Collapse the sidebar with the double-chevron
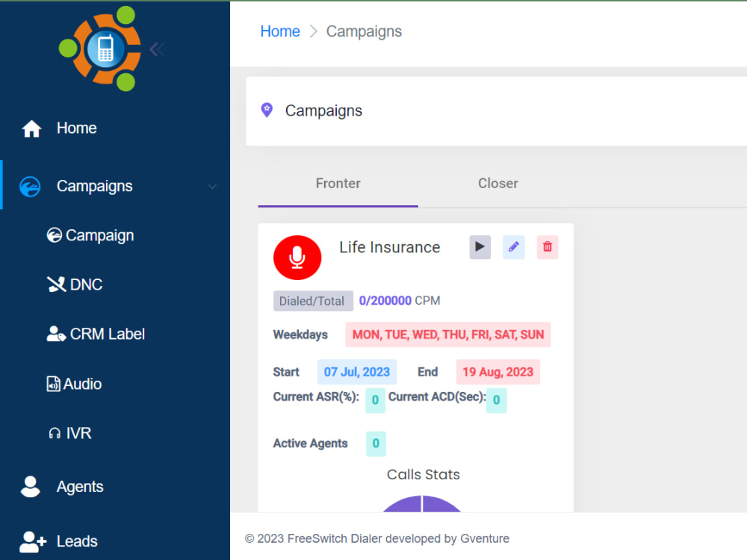The width and height of the screenshot is (747, 560). tap(157, 49)
